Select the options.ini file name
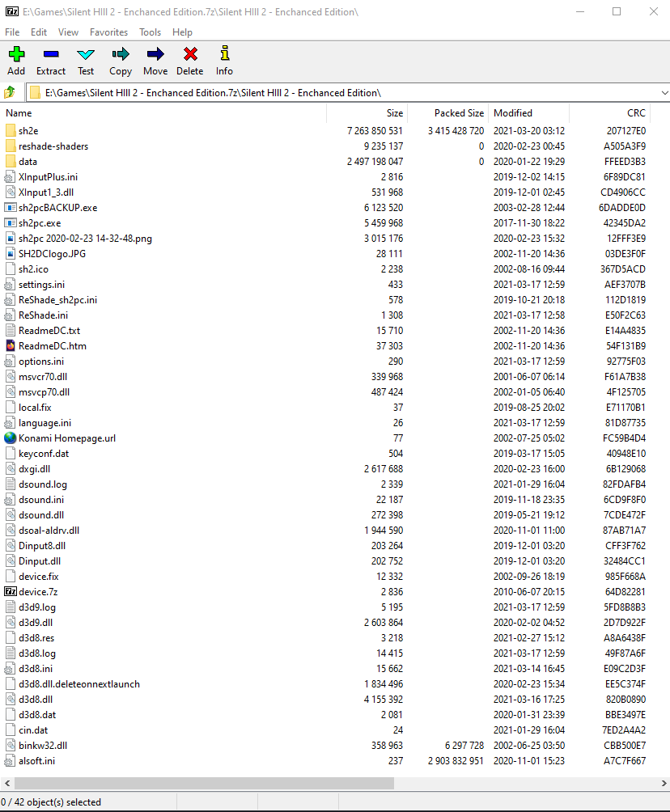 41,361
